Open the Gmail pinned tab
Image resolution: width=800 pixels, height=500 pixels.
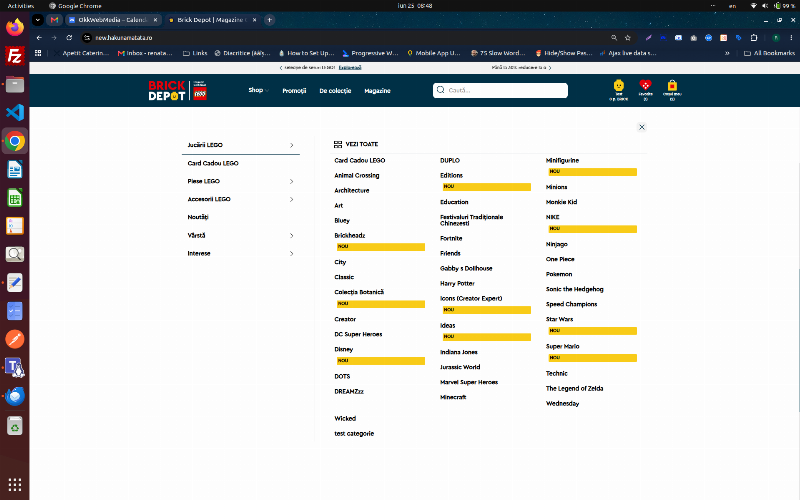click(x=54, y=20)
